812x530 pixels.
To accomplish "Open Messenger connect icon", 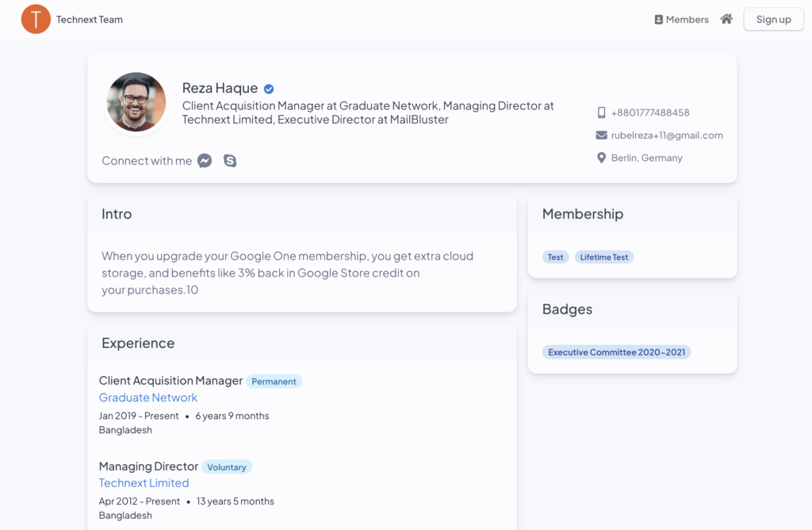I will [x=205, y=161].
